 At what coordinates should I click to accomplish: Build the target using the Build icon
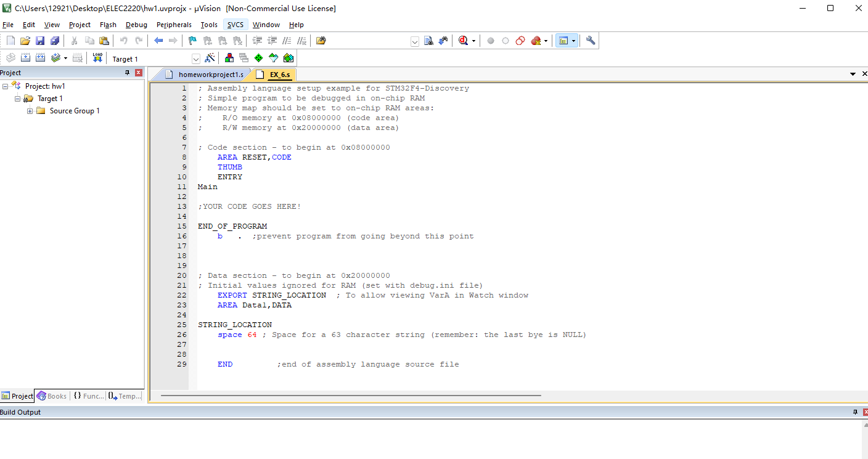tap(25, 57)
